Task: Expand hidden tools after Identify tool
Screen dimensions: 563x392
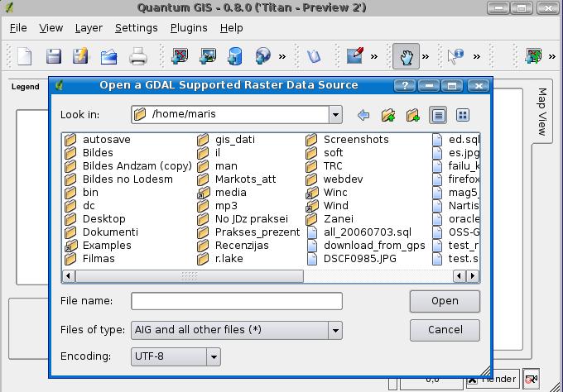Action: [476, 56]
